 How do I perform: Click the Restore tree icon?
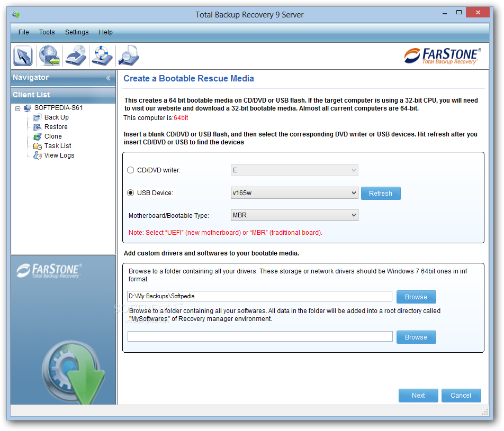pos(38,127)
